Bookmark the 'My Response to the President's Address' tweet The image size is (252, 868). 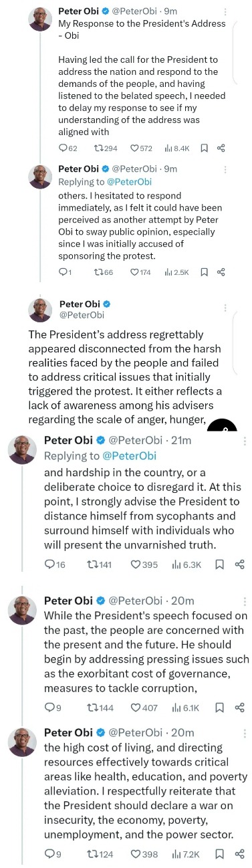click(x=205, y=148)
